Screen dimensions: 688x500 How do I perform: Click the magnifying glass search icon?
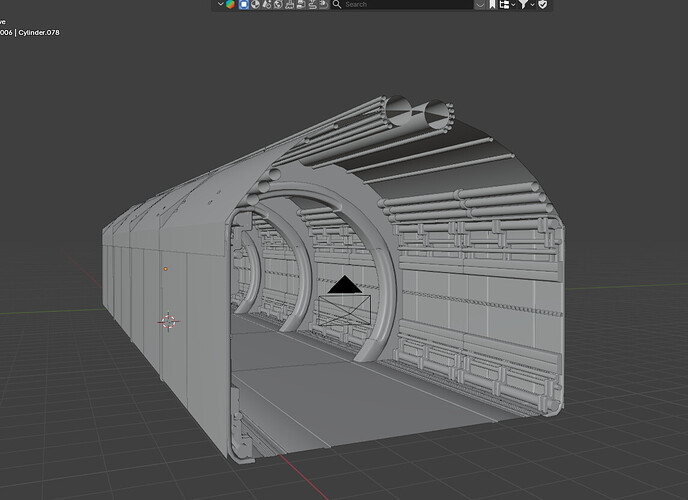337,4
